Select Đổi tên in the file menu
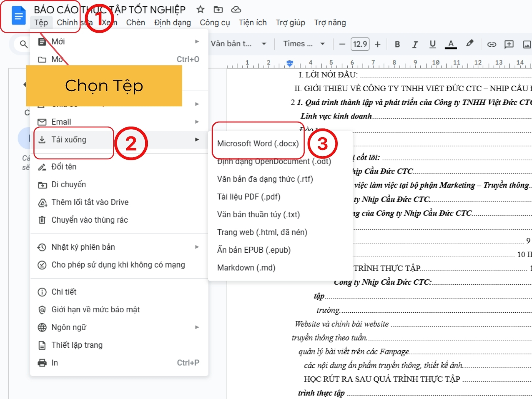532x399 pixels. click(119, 167)
